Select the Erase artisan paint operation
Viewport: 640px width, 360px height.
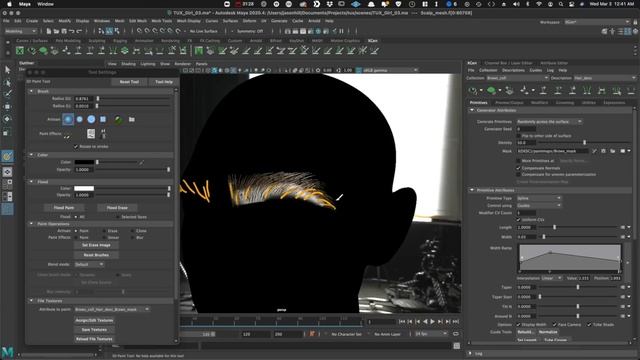click(x=104, y=231)
